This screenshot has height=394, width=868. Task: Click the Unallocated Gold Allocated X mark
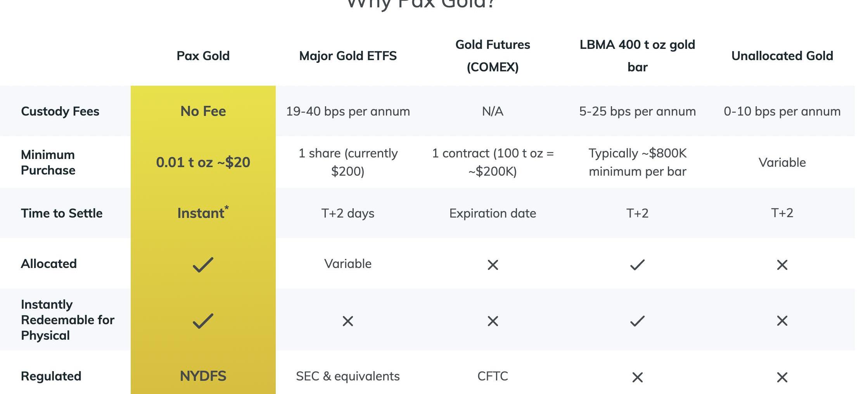pos(782,265)
